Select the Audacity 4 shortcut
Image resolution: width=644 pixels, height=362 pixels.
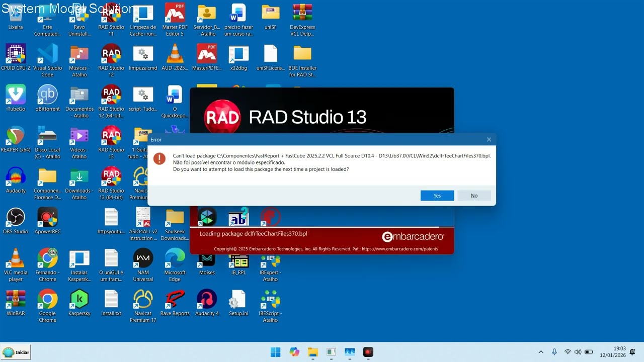pos(207,302)
